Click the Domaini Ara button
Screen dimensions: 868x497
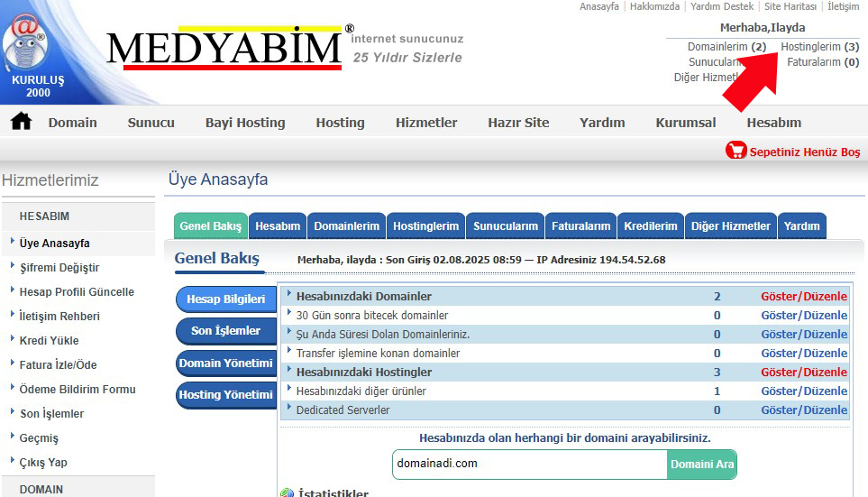[x=702, y=465]
